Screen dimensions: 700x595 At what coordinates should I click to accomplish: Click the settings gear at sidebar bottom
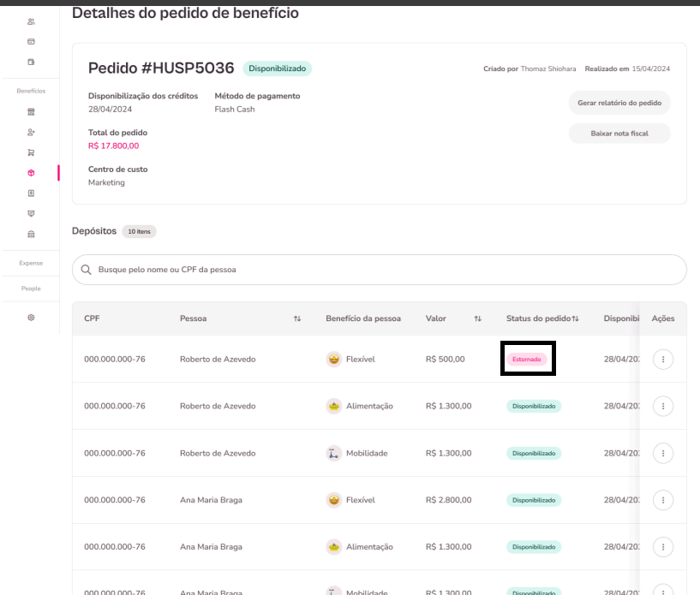coord(31,317)
